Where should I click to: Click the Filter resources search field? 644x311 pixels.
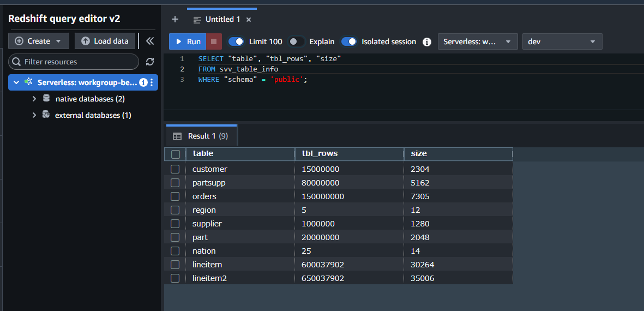coord(74,62)
